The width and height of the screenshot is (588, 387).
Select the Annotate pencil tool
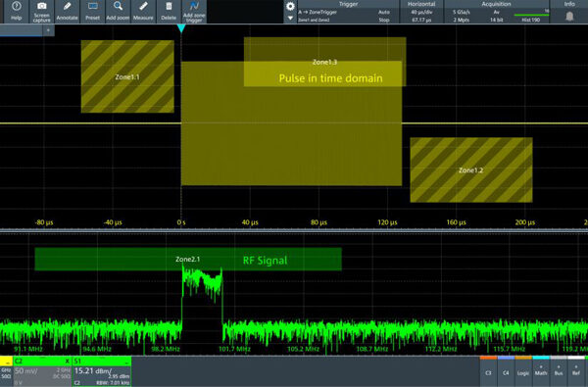[67, 11]
